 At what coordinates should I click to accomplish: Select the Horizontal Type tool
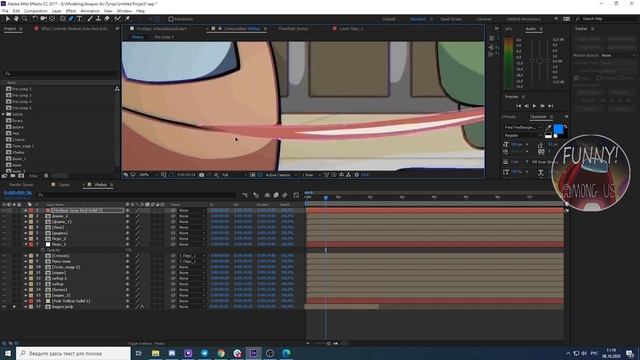[x=80, y=19]
